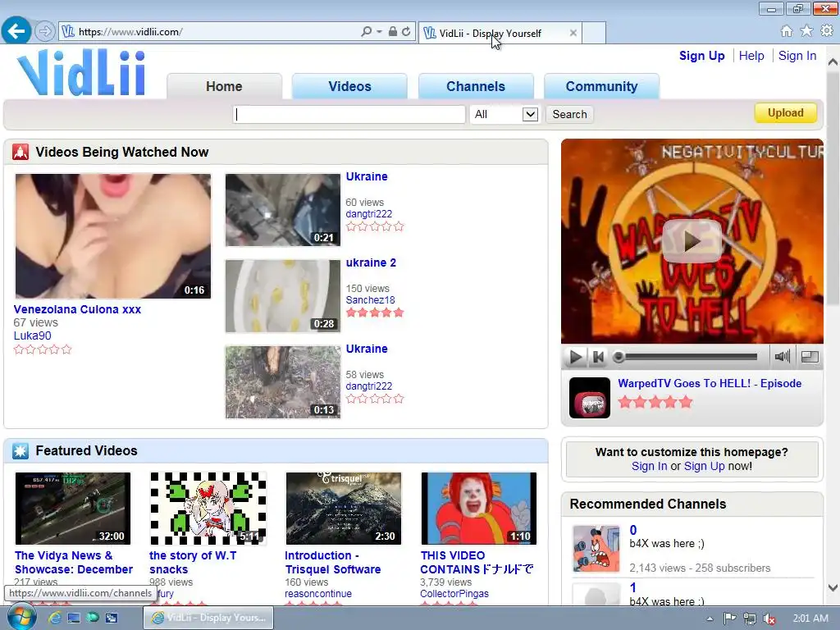Open THIS VIDEO CONTAINS clown thumbnail
The image size is (840, 630).
click(479, 509)
